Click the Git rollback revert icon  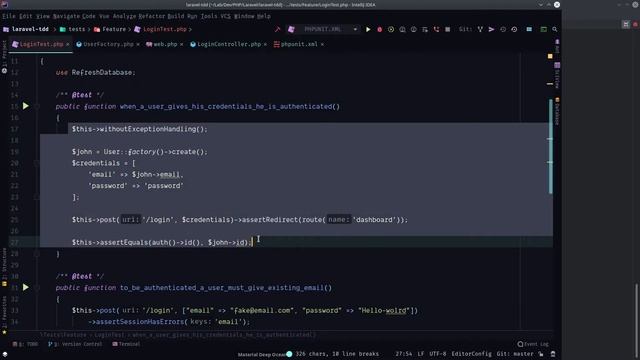(x=514, y=29)
